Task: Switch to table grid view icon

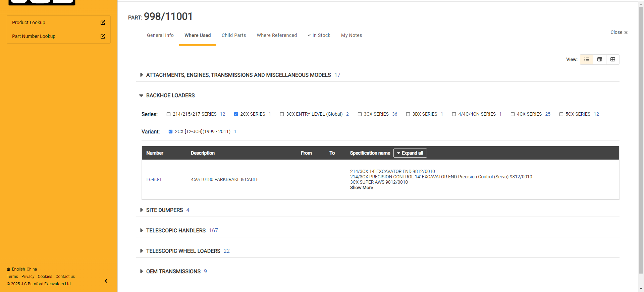Action: pos(599,59)
